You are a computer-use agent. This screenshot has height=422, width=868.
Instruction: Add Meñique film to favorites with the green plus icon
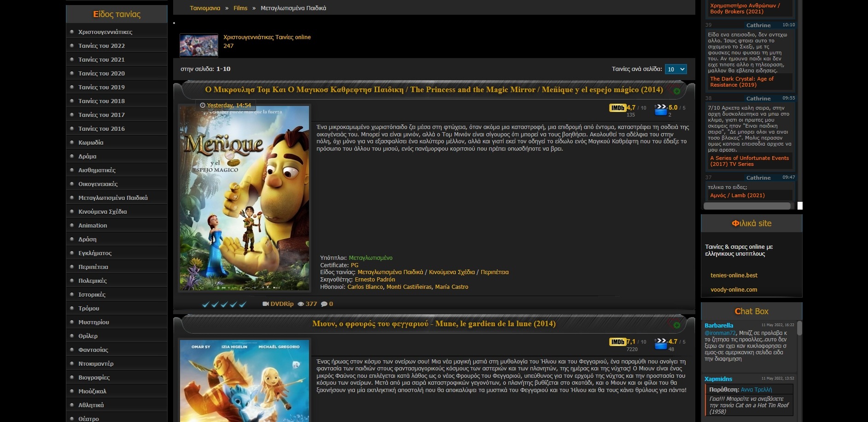point(676,91)
